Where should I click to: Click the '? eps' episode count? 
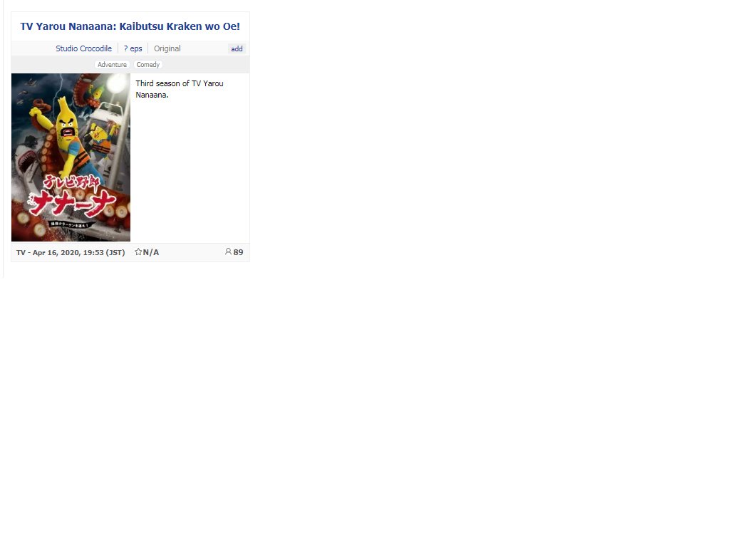click(x=133, y=48)
